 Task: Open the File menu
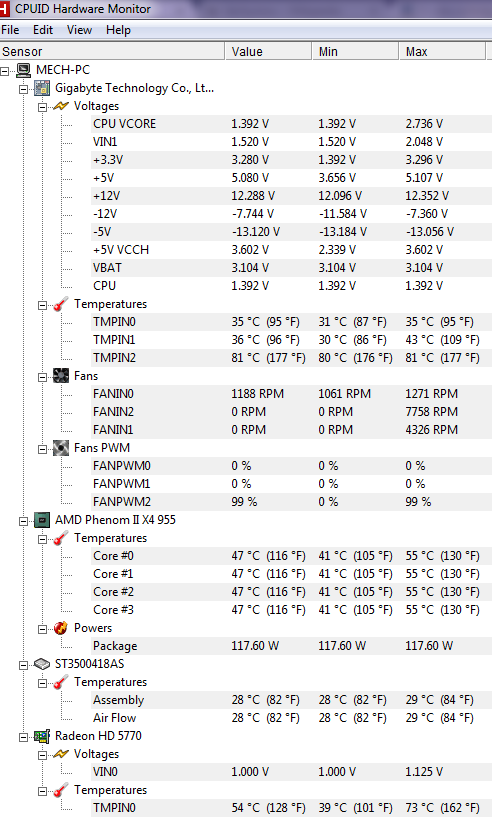[x=10, y=30]
